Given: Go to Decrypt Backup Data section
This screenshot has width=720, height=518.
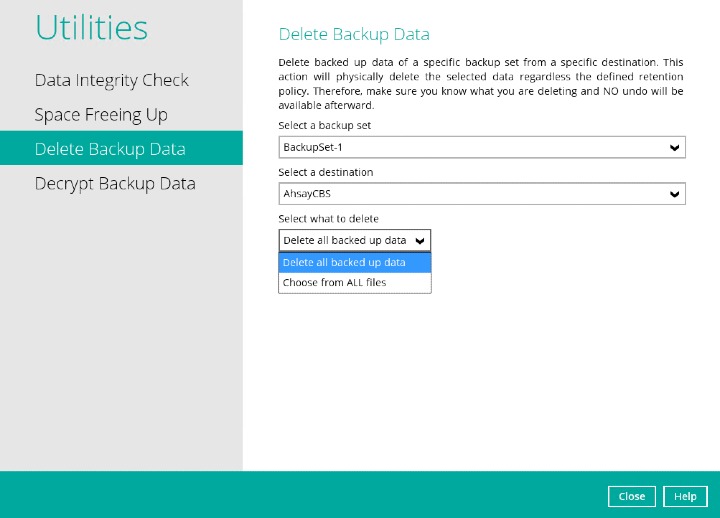Looking at the screenshot, I should [x=115, y=184].
